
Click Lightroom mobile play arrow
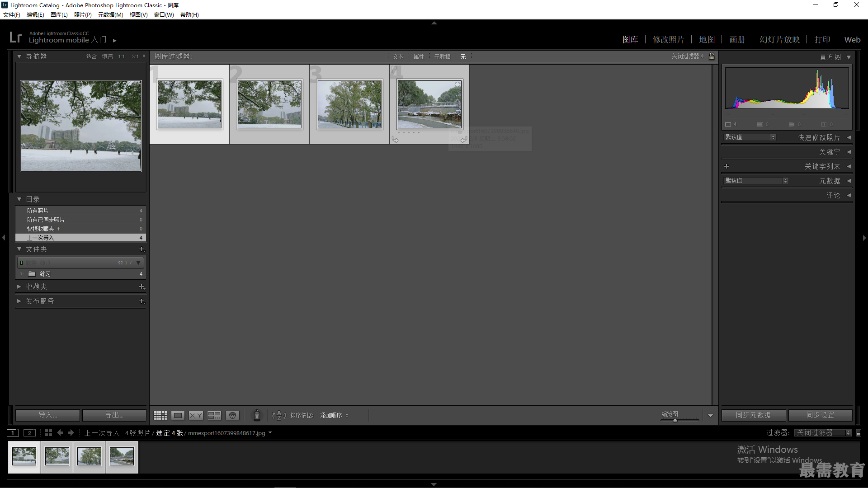pyautogui.click(x=115, y=41)
